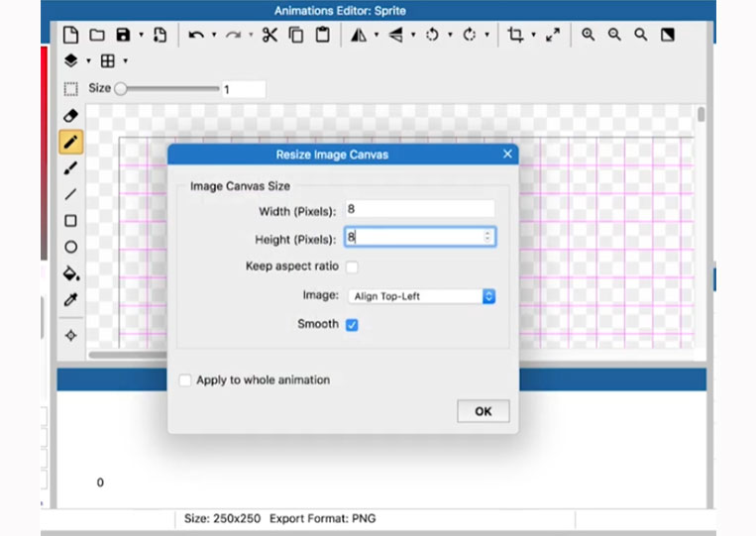Adjust the brush Size slider
Screen dimensions: 756x536
(x=166, y=89)
